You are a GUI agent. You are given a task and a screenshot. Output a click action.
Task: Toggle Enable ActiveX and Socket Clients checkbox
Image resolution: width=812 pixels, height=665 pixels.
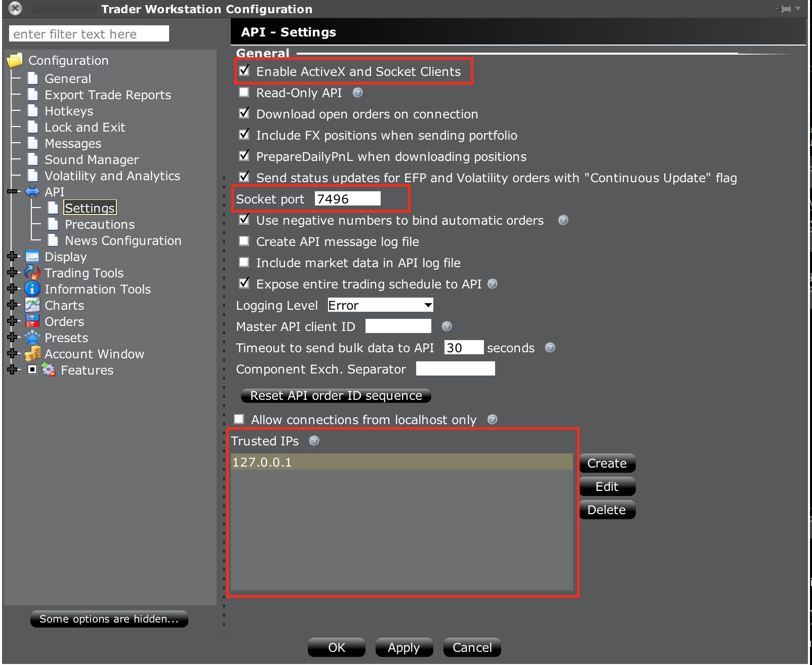pos(244,71)
